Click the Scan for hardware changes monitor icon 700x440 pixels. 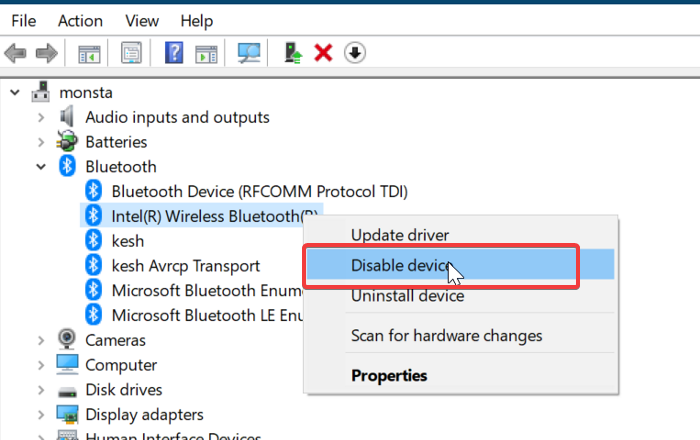[249, 53]
